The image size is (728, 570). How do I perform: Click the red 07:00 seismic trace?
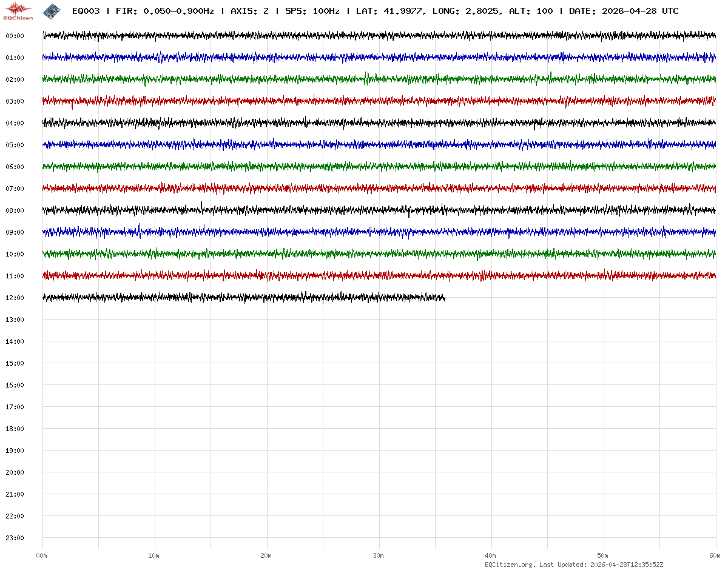coord(364,189)
